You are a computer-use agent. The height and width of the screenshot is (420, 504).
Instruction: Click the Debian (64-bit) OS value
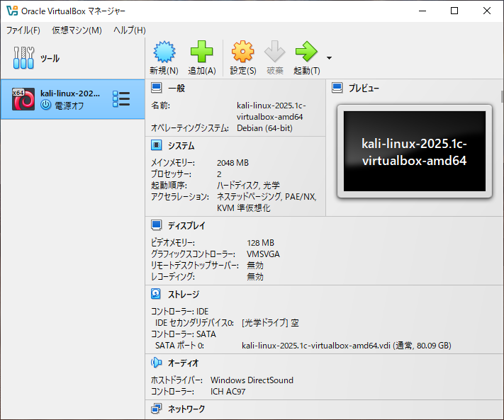click(264, 128)
